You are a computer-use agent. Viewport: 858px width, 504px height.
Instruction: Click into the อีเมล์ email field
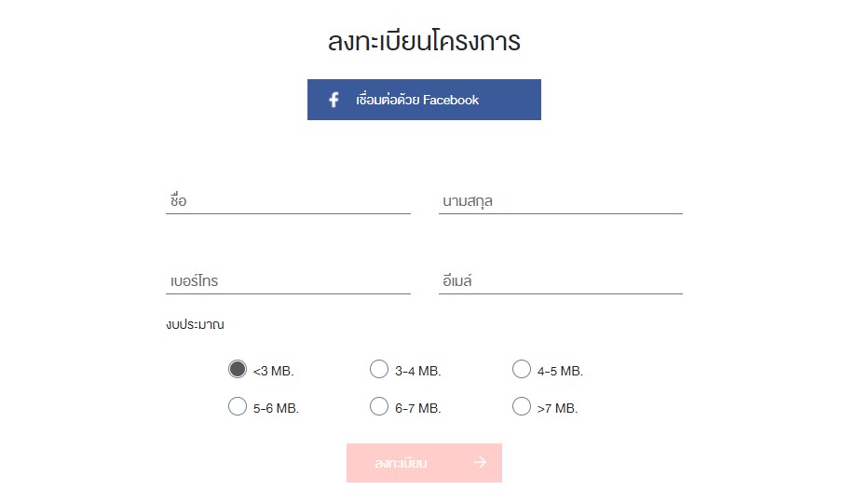point(561,280)
